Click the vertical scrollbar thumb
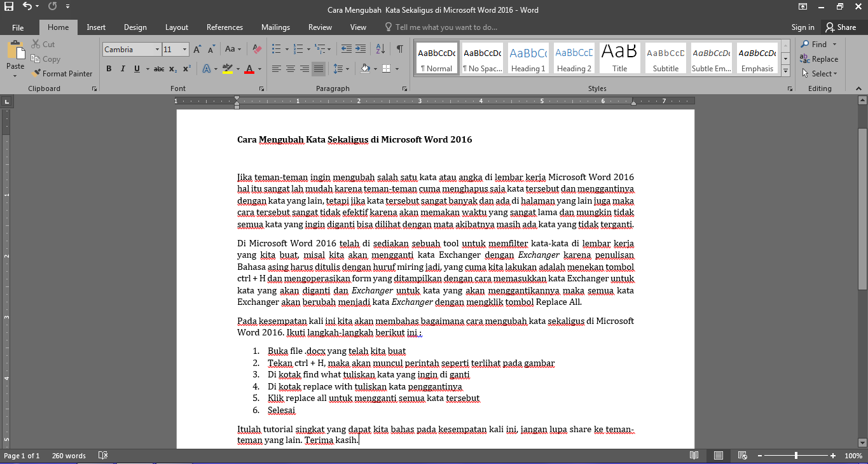Image resolution: width=868 pixels, height=464 pixels. tap(863, 209)
